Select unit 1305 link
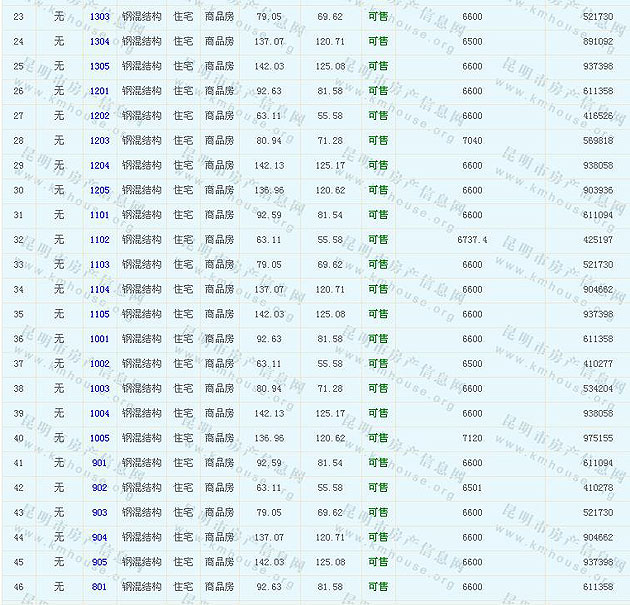The image size is (630, 605). [x=99, y=66]
